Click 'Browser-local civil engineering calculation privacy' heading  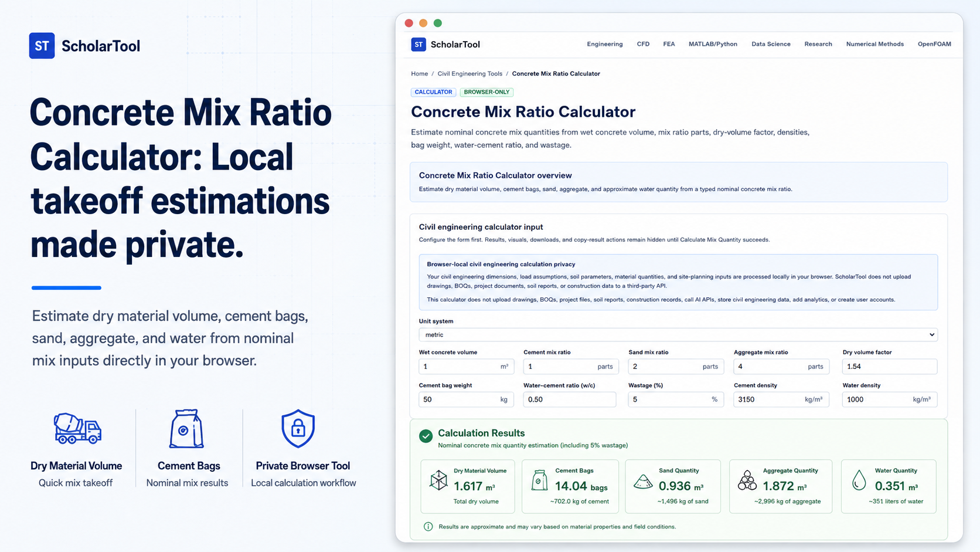click(x=501, y=265)
